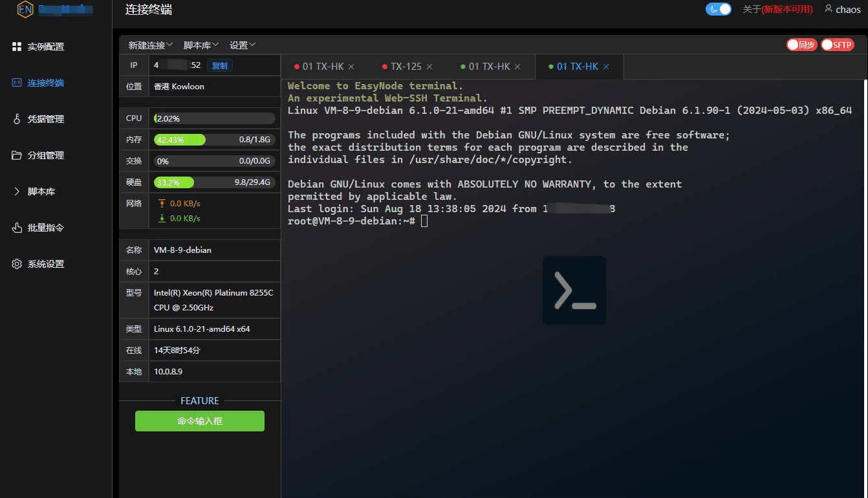Click the uptime value 14天8时54分
Screen dimensions: 868x498
tap(177, 351)
